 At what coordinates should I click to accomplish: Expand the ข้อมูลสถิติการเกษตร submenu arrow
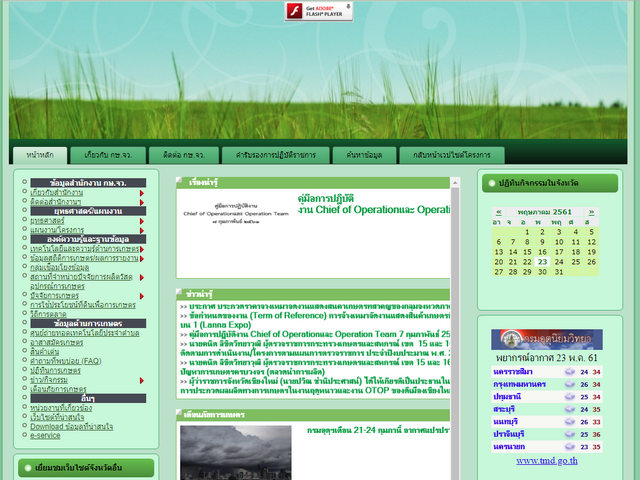pos(142,259)
